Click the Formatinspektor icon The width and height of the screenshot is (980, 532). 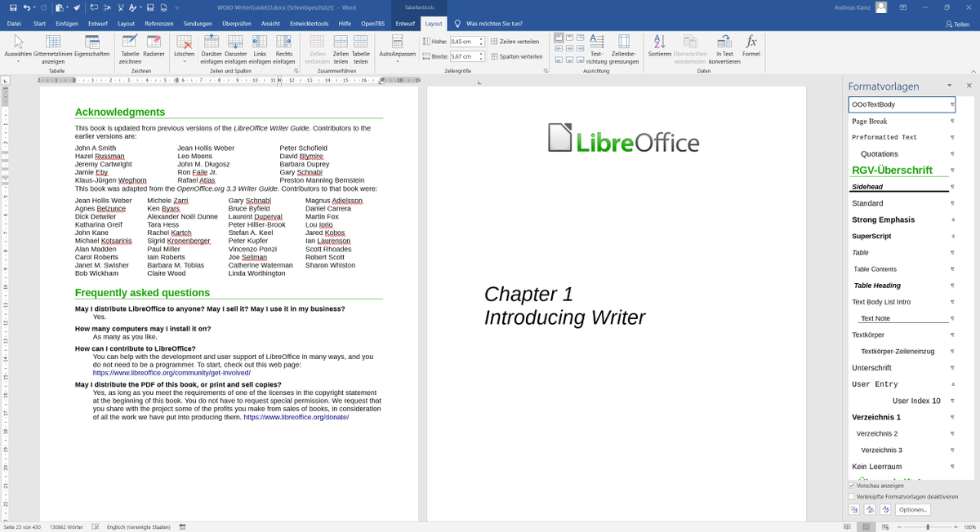point(870,509)
